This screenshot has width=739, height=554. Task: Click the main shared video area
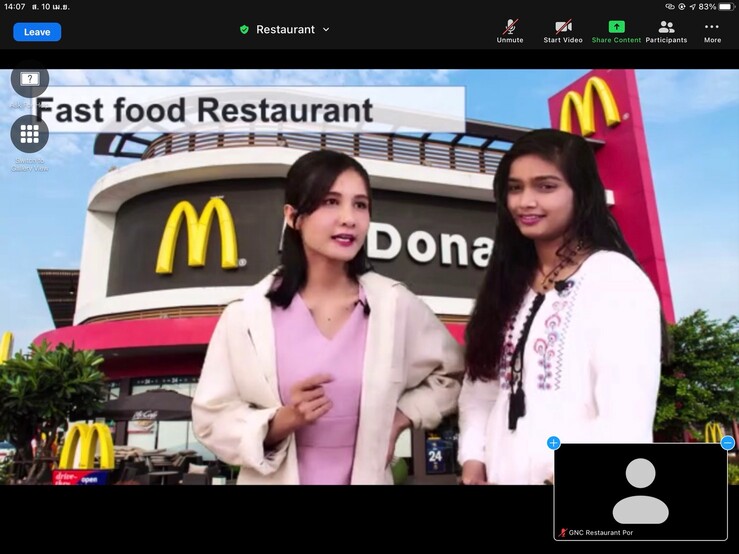370,277
